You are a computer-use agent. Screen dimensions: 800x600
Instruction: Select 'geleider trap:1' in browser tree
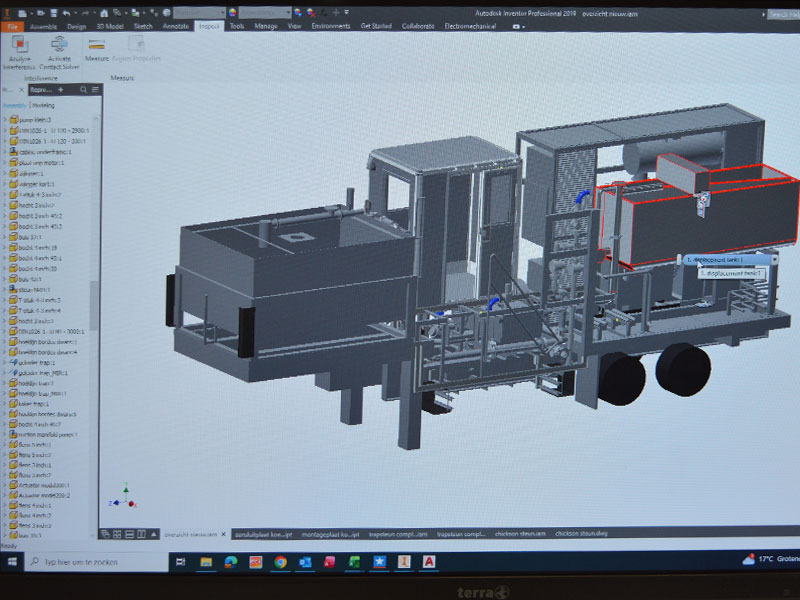coord(32,363)
